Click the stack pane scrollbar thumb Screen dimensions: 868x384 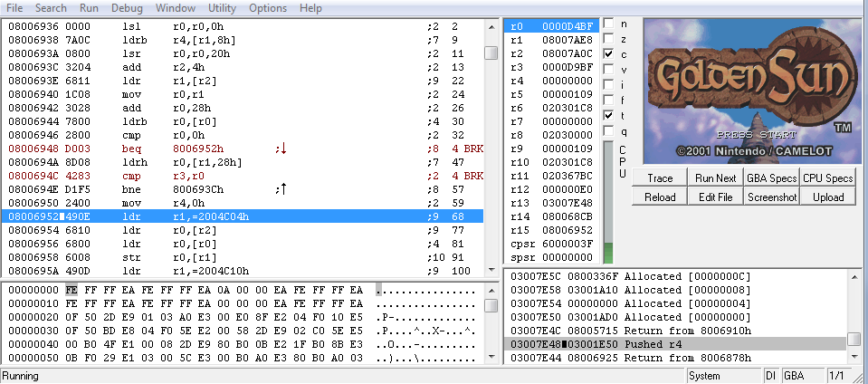pos(854,339)
